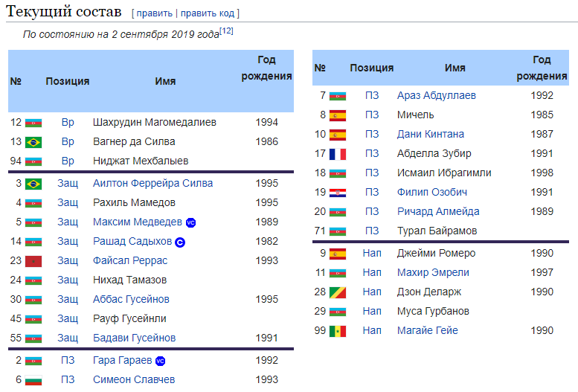Image resolution: width=578 pixels, height=392 pixels.
Task: Open the 'править код' source edit link
Action: pos(208,13)
